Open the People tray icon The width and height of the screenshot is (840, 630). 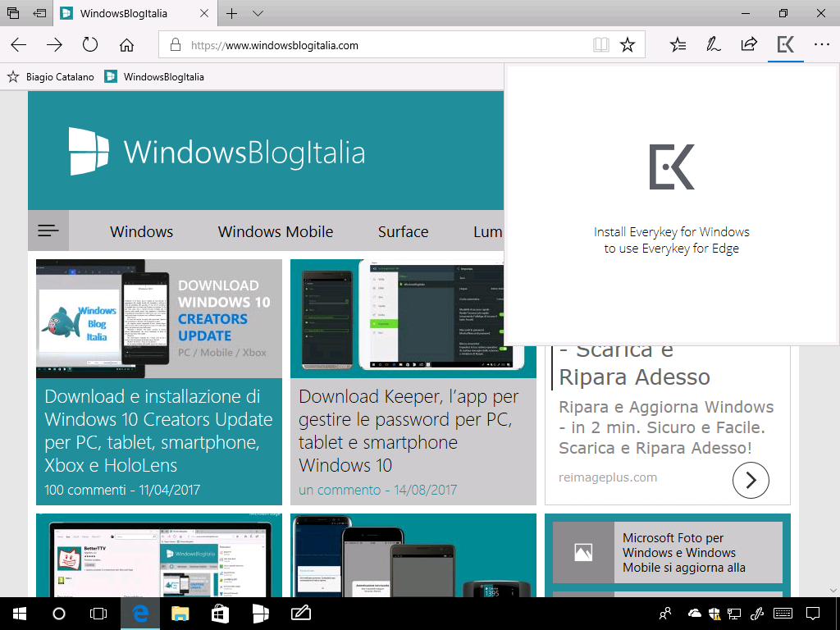pos(665,614)
